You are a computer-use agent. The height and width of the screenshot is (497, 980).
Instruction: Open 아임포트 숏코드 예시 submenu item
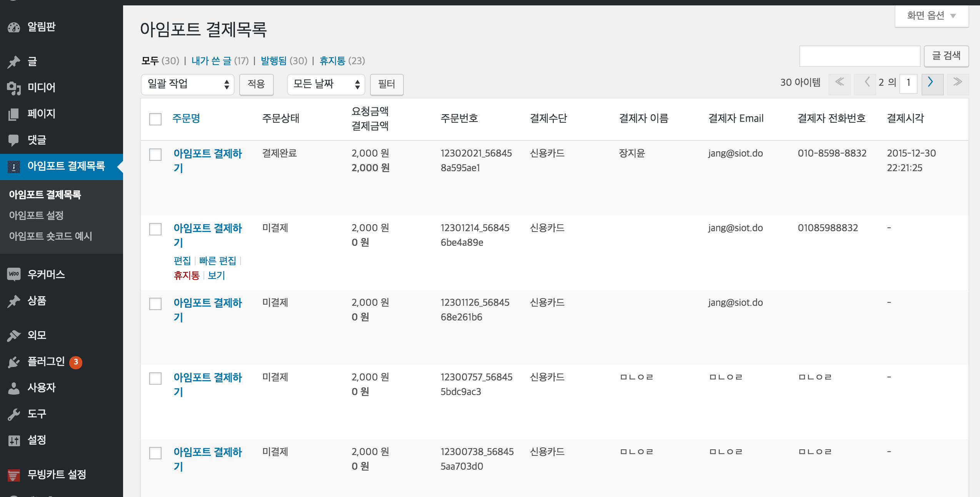click(51, 236)
